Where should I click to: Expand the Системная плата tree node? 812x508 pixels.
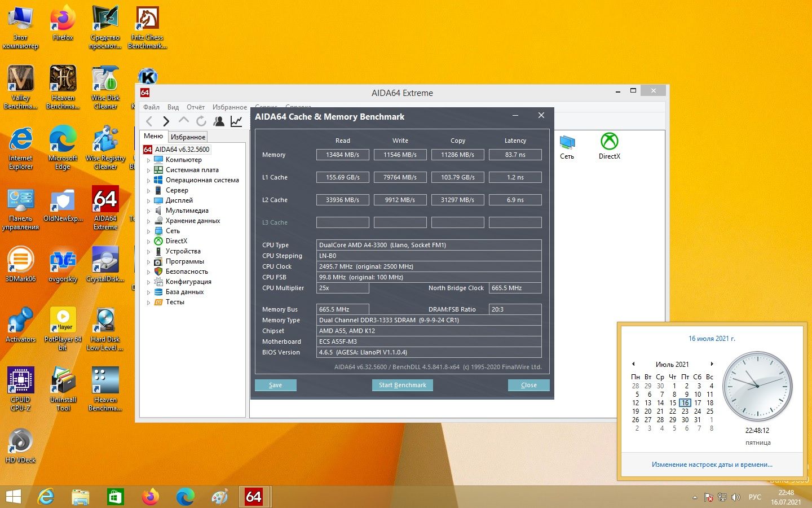[x=149, y=170]
